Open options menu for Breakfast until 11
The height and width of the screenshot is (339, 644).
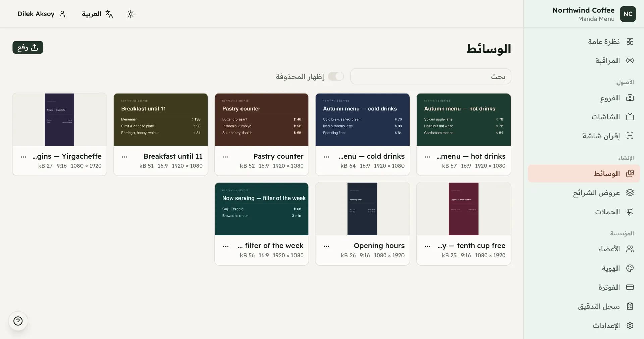[x=125, y=157]
